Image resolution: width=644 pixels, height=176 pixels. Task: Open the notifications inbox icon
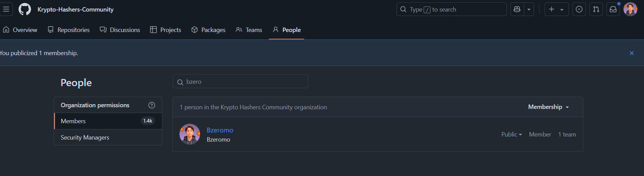(x=613, y=9)
